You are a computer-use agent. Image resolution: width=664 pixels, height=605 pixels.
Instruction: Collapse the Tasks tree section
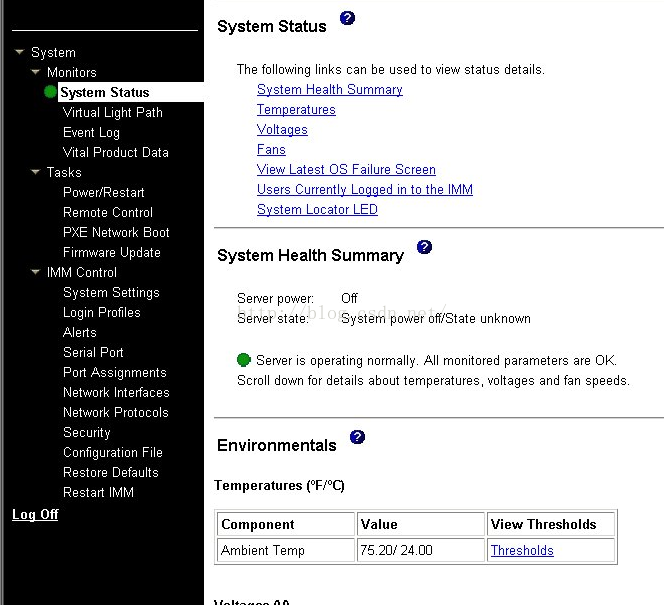click(35, 172)
